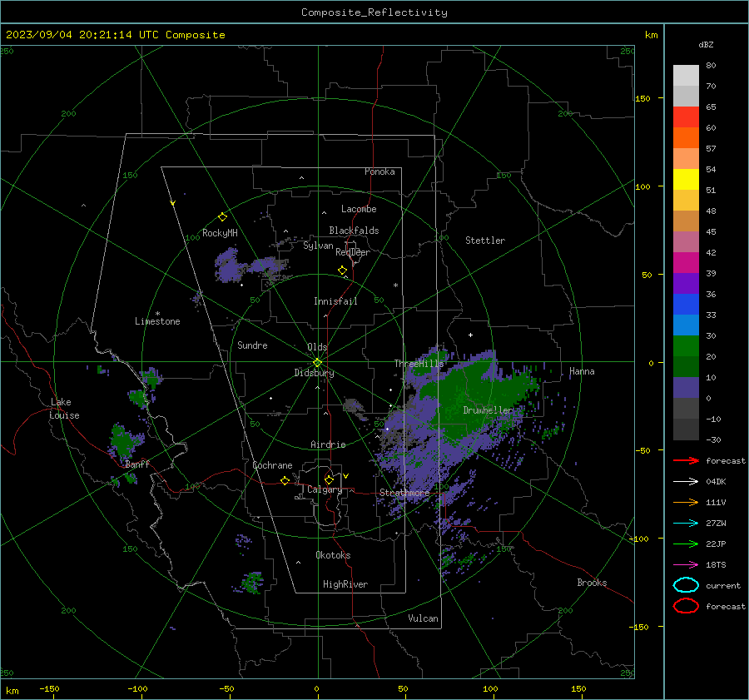The image size is (749, 700).
Task: Click the Sylvan label
Action: coord(318,246)
